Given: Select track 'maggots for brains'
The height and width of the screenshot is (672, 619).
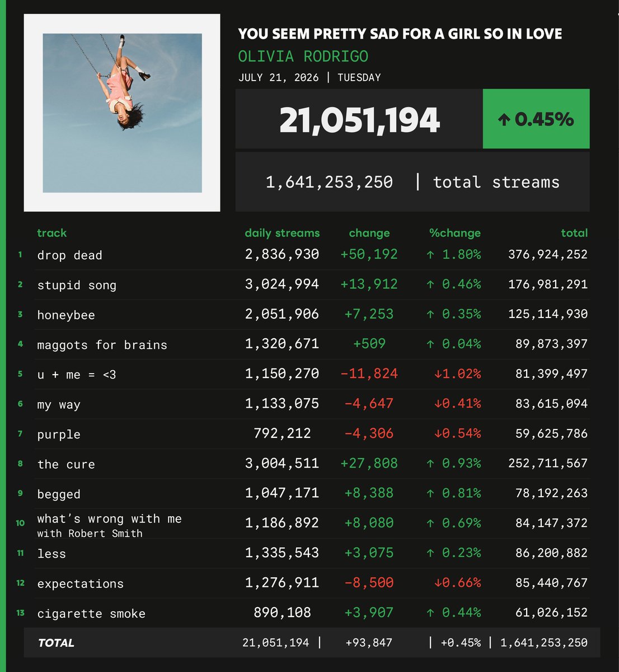Looking at the screenshot, I should click(102, 345).
